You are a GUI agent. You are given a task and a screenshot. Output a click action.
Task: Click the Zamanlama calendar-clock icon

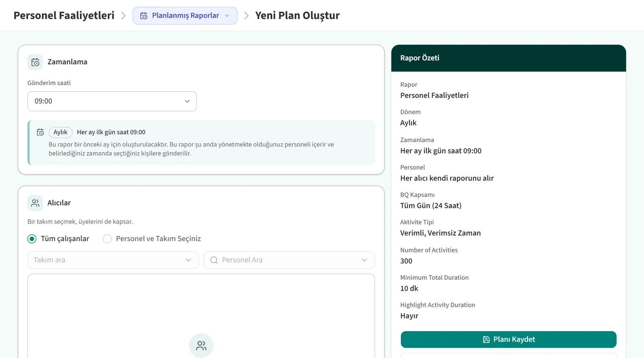[x=35, y=62]
